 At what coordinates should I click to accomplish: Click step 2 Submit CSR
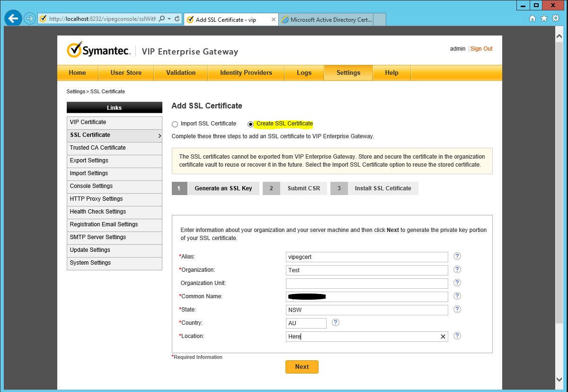pos(295,188)
